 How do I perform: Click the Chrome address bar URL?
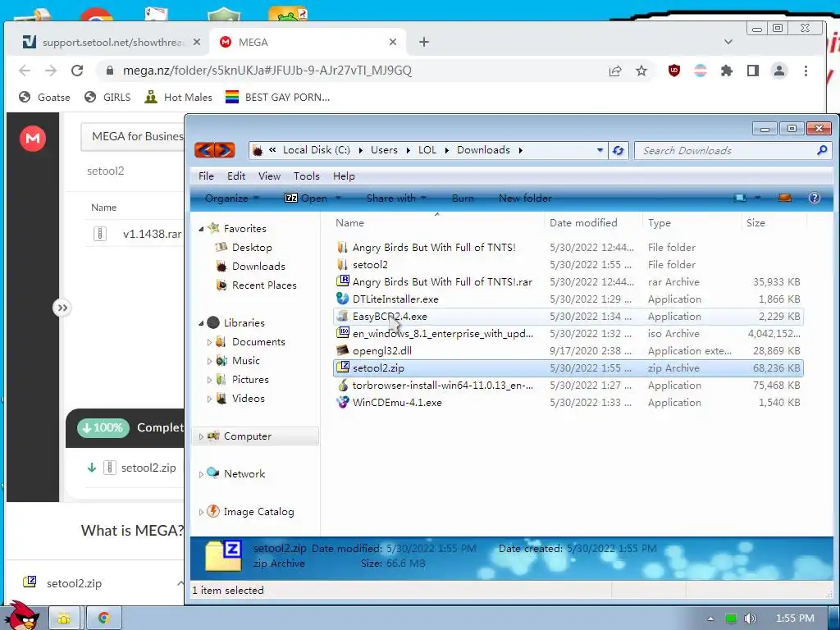(x=267, y=71)
